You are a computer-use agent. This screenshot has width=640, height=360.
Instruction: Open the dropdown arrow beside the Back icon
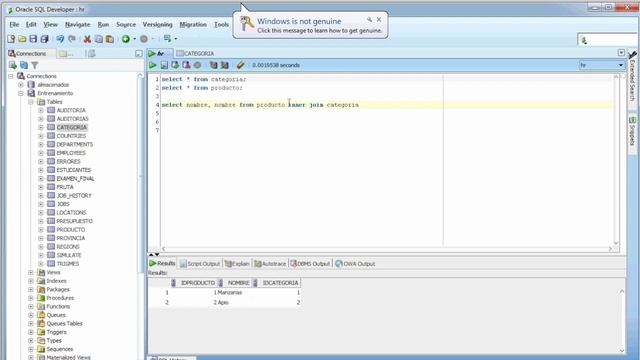[134, 39]
